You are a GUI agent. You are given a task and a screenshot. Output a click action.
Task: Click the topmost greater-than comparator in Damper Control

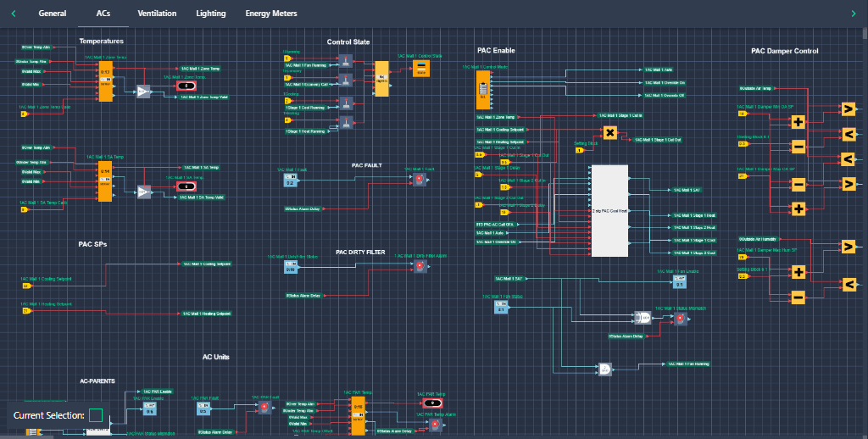coord(848,108)
